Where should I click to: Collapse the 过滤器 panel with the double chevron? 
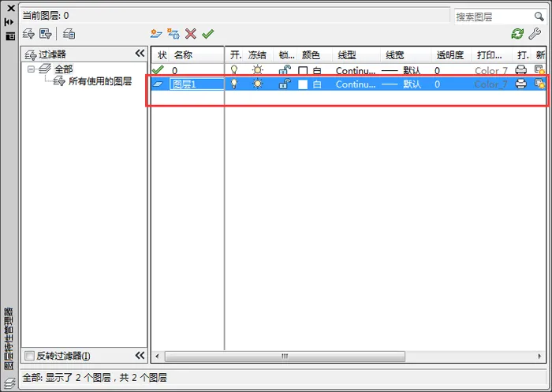tap(140, 54)
